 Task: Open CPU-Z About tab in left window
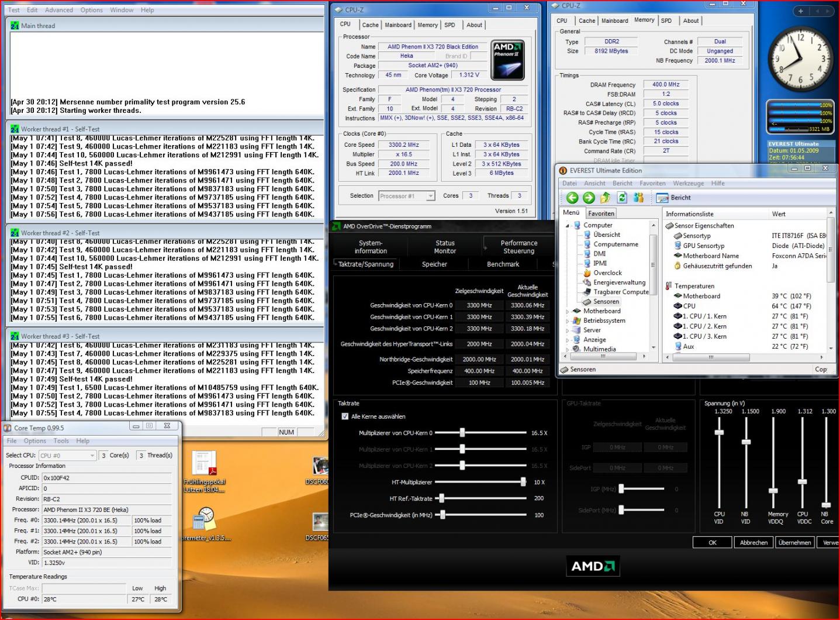click(x=474, y=25)
